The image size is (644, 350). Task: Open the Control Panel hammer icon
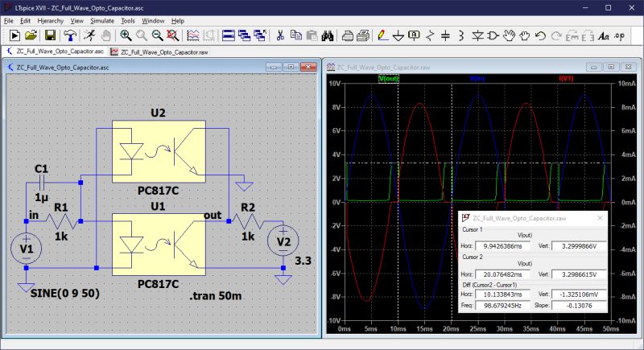click(70, 35)
